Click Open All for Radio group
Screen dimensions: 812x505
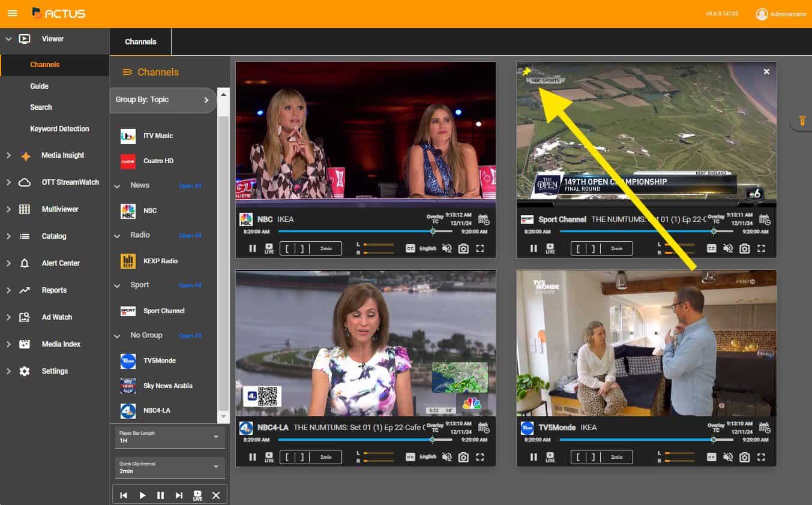190,236
